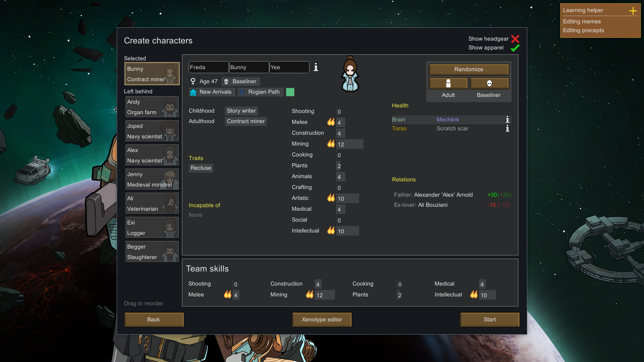Select the favorite color green swatch
The image size is (644, 362).
[x=290, y=92]
